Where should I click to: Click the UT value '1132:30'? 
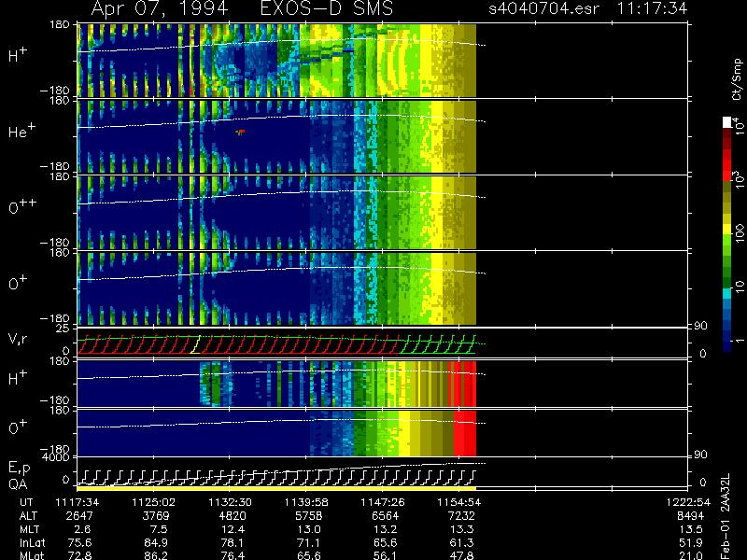[230, 502]
